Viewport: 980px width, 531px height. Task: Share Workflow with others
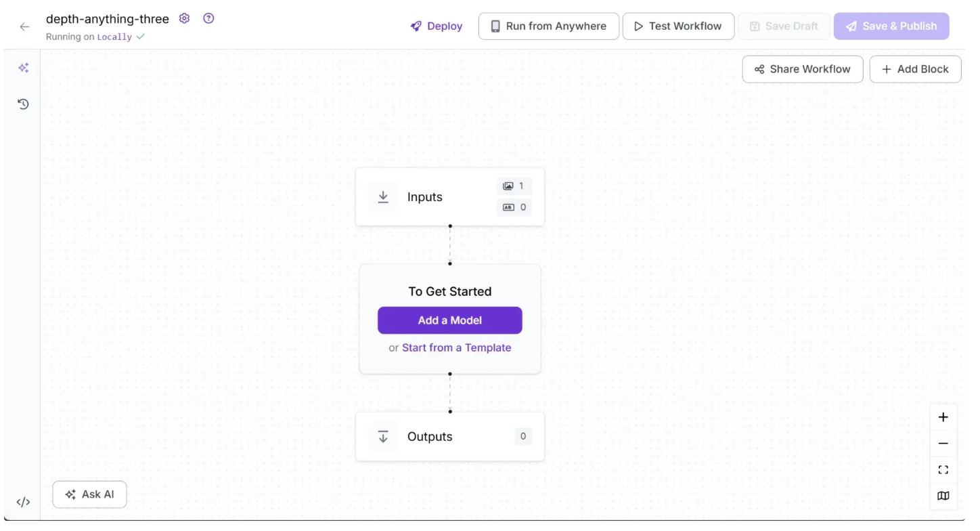click(802, 69)
